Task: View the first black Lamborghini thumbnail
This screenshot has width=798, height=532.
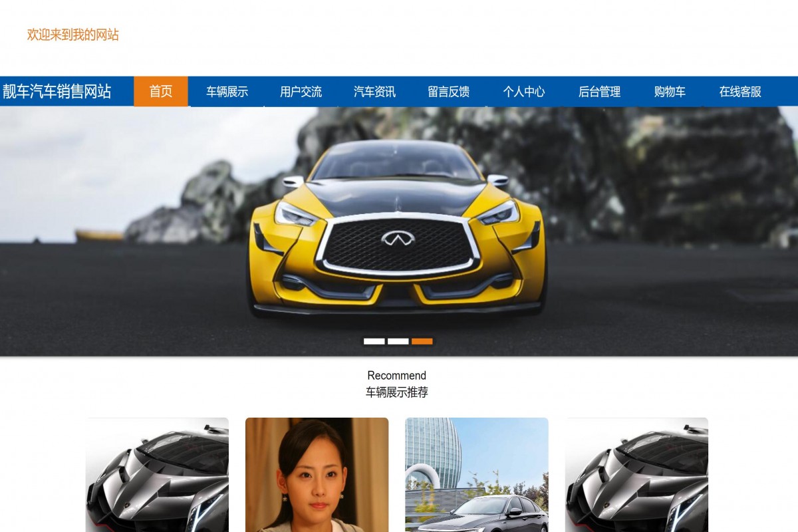Action: click(157, 474)
